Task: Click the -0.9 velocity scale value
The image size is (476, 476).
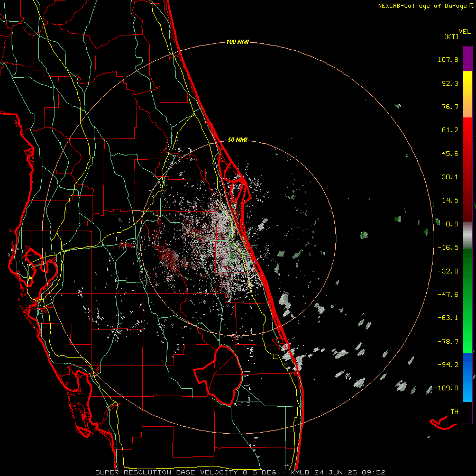Action: [x=450, y=224]
